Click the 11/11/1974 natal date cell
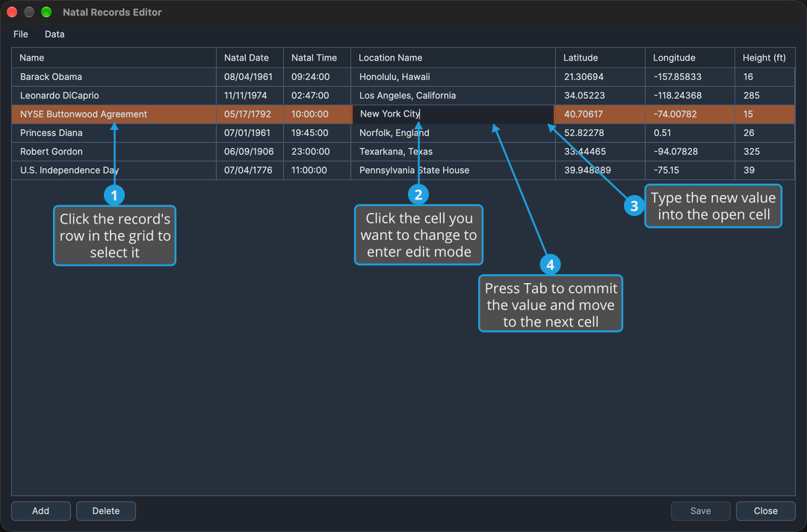This screenshot has width=807, height=532. (250, 96)
